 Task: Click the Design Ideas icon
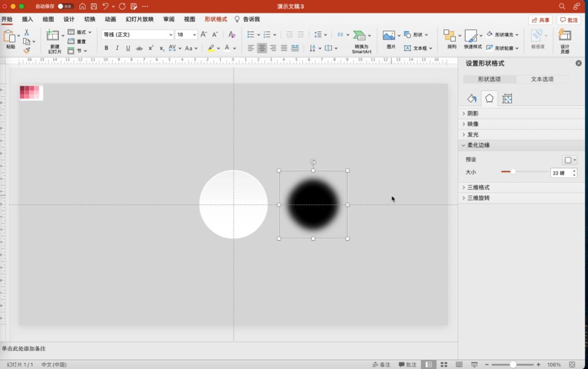[x=565, y=35]
